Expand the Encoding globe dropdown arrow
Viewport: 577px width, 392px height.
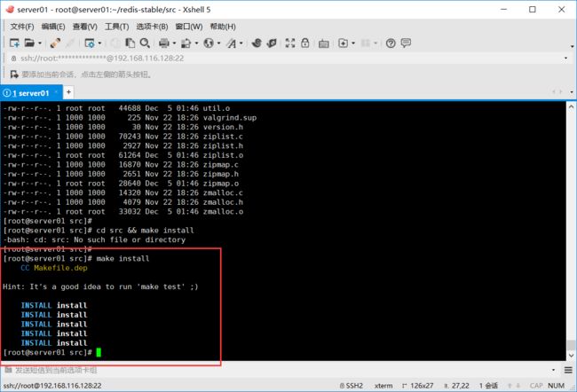(x=218, y=43)
